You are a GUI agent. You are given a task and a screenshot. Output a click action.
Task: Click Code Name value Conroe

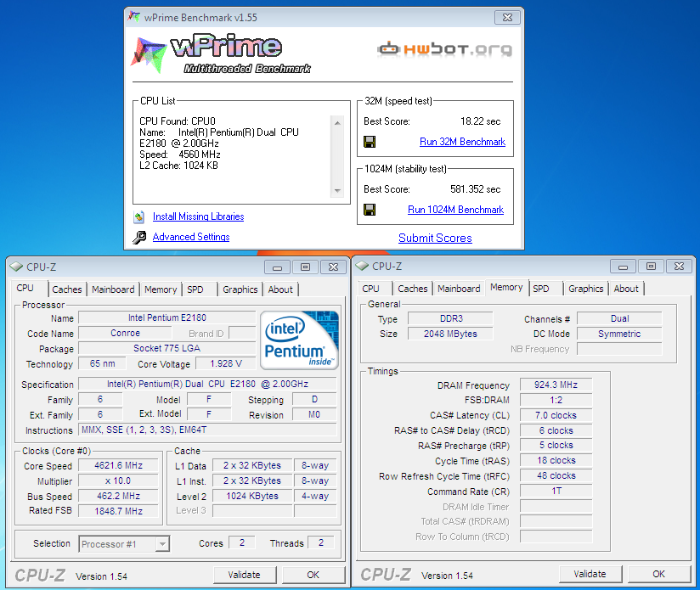[125, 333]
